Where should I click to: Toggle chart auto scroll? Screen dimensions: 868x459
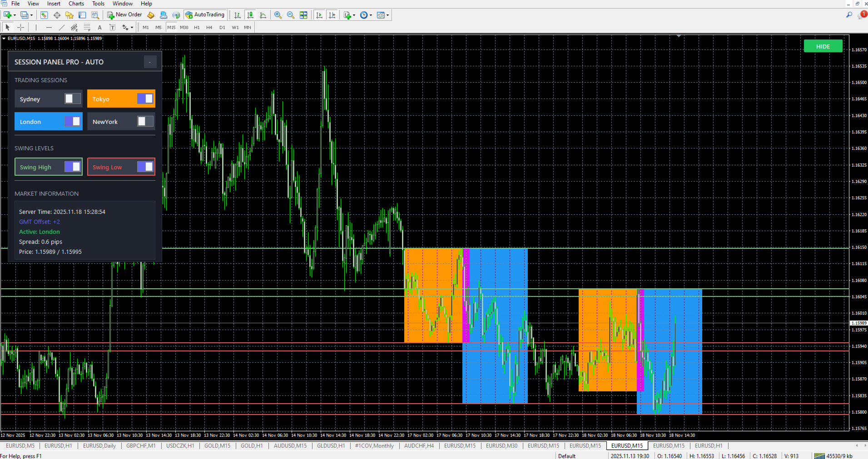[x=319, y=15]
